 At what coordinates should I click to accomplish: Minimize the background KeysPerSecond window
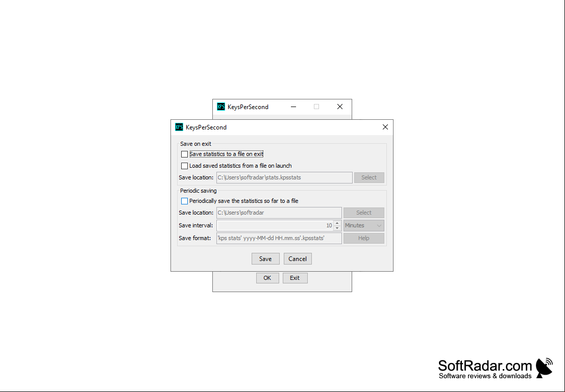point(293,107)
